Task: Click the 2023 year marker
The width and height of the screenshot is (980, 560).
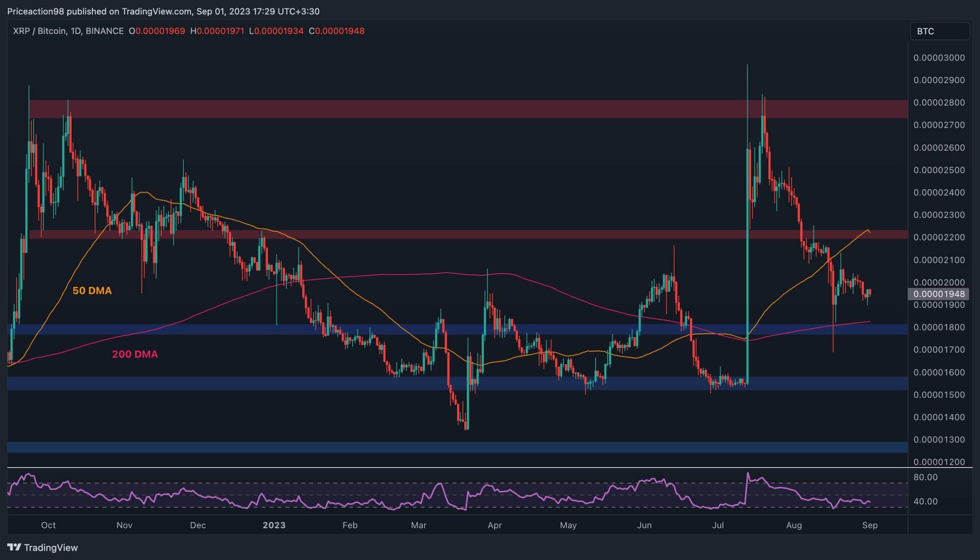Action: [x=274, y=526]
